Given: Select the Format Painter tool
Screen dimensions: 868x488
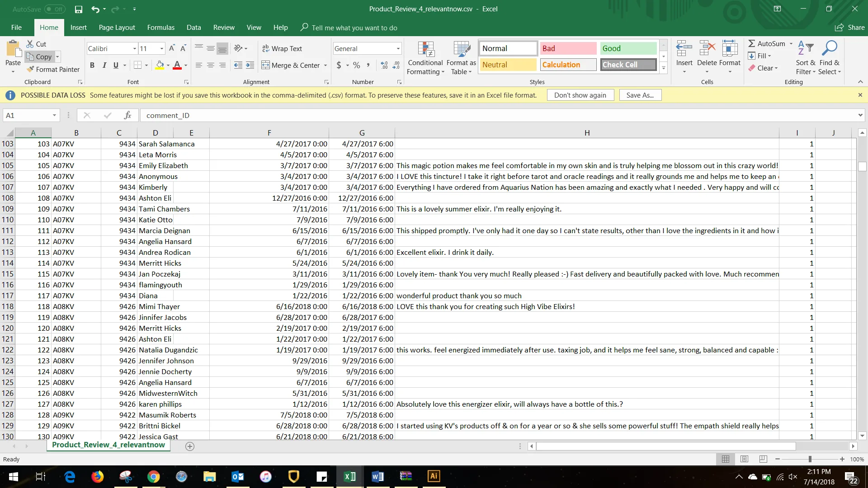Looking at the screenshot, I should [x=53, y=69].
